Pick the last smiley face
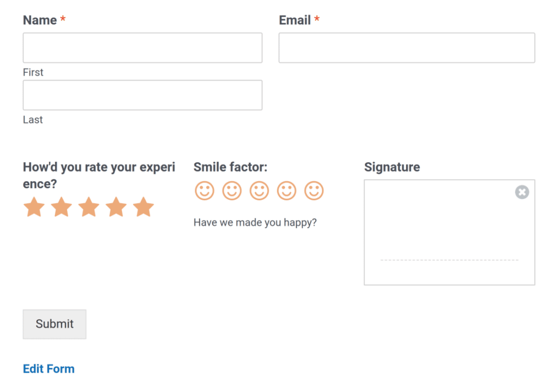This screenshot has height=392, width=558. point(314,191)
